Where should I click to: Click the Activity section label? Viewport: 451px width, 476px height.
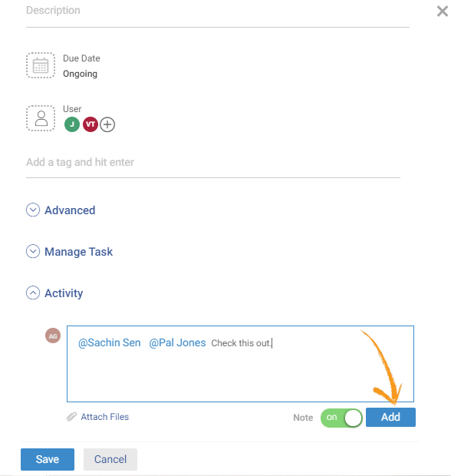64,293
